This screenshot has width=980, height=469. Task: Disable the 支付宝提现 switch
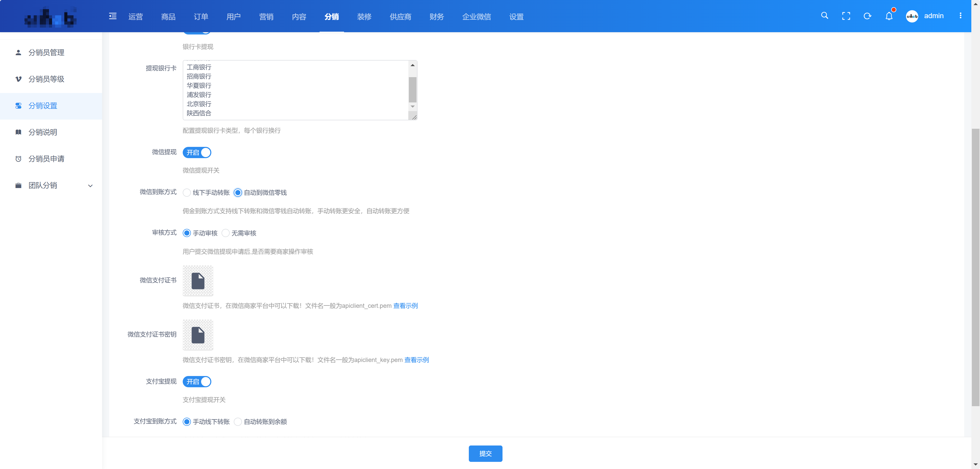197,381
